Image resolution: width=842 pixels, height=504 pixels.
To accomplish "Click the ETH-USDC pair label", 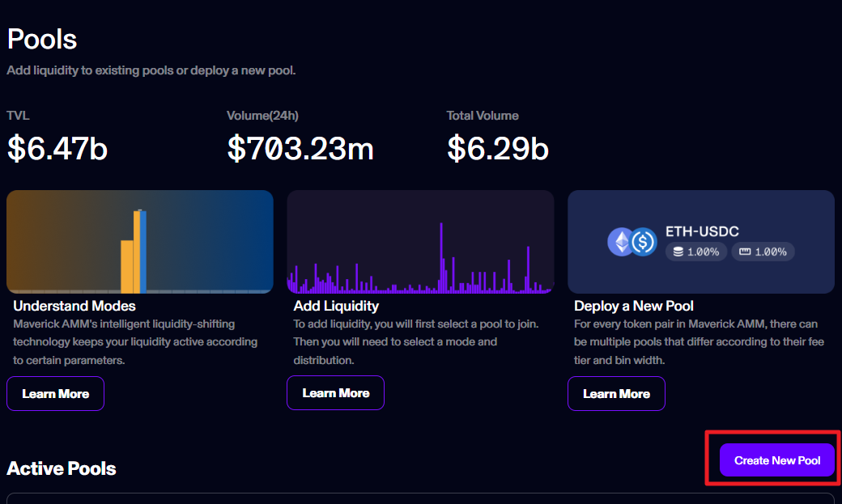I will (x=702, y=231).
